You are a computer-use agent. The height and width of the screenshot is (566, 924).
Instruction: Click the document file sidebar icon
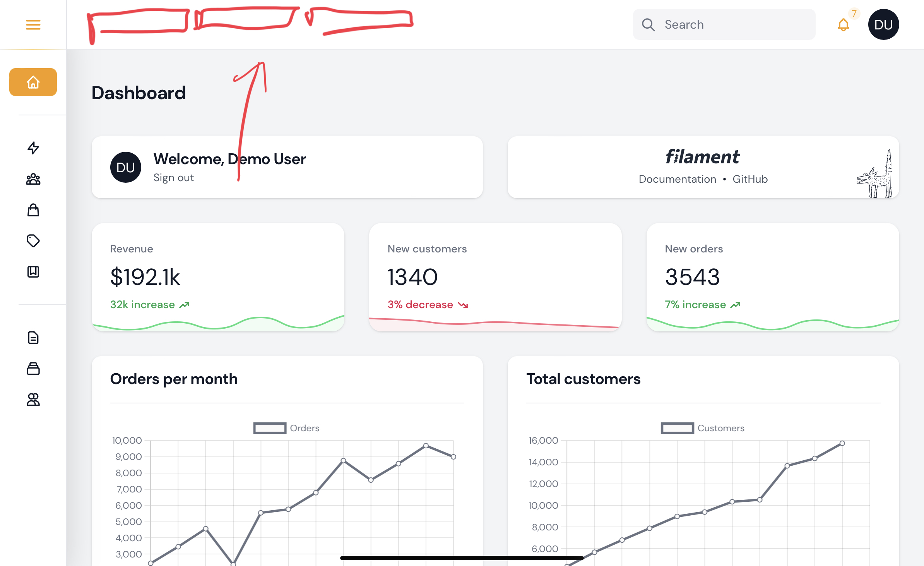(x=33, y=338)
